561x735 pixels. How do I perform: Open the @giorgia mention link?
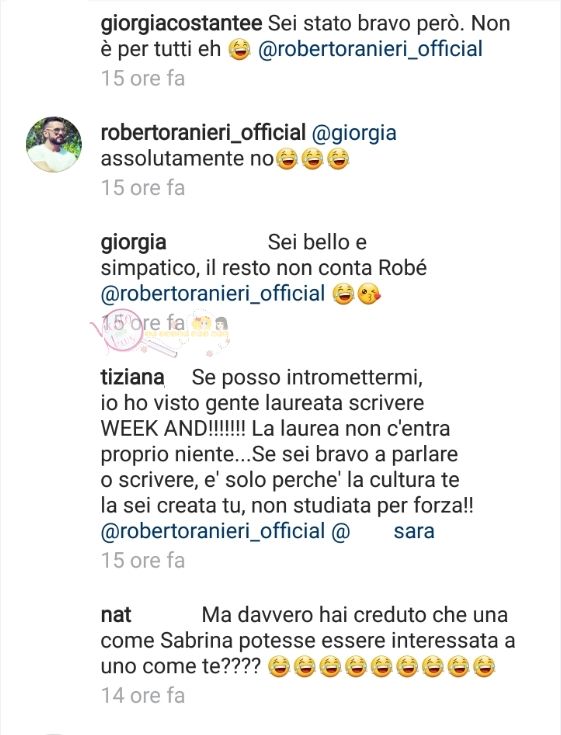(x=354, y=134)
